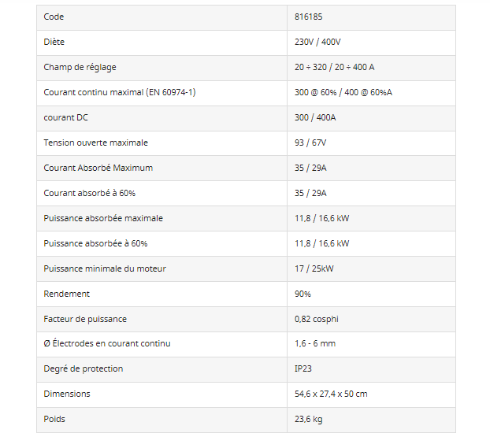The image size is (490, 448).
Task: Select the "Champ de réglage" label
Action: click(80, 68)
